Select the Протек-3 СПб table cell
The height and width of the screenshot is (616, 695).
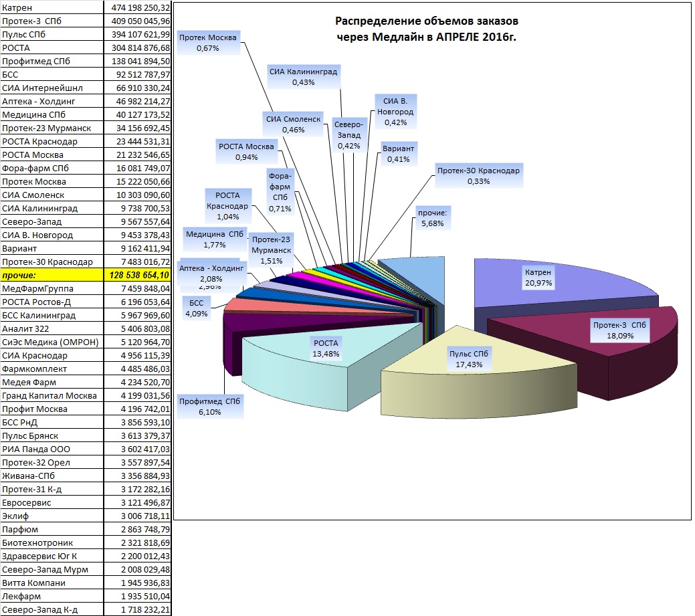click(52, 21)
